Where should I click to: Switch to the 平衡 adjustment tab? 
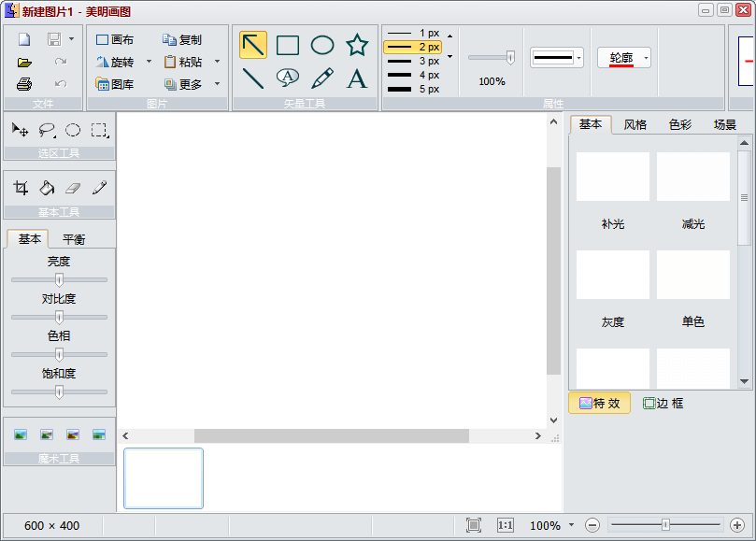73,239
